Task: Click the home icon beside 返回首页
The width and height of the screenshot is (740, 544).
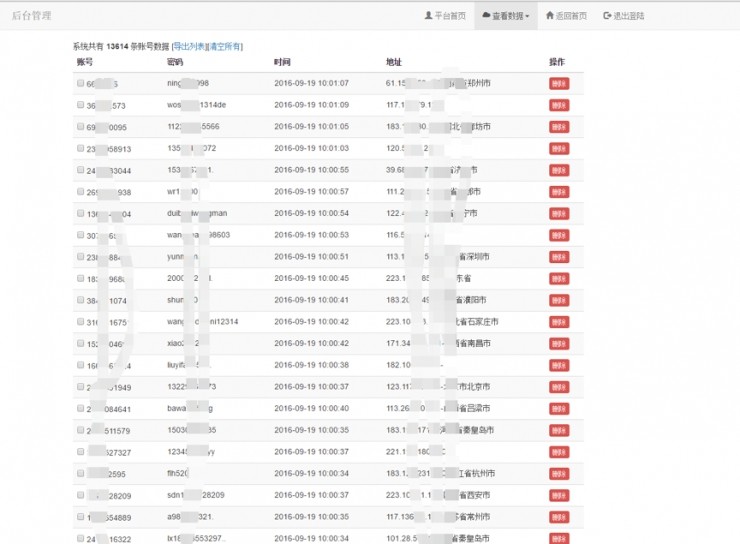Action: 551,16
